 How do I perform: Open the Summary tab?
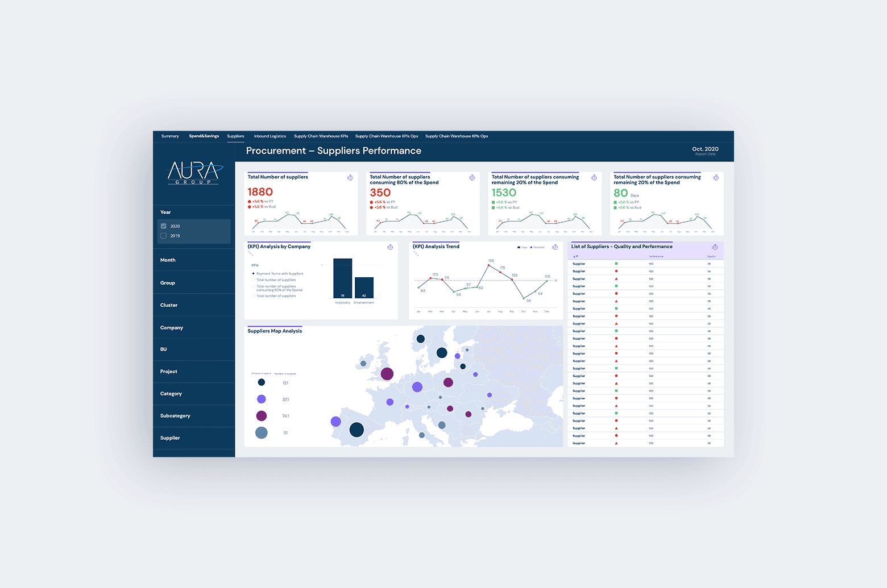pos(170,136)
